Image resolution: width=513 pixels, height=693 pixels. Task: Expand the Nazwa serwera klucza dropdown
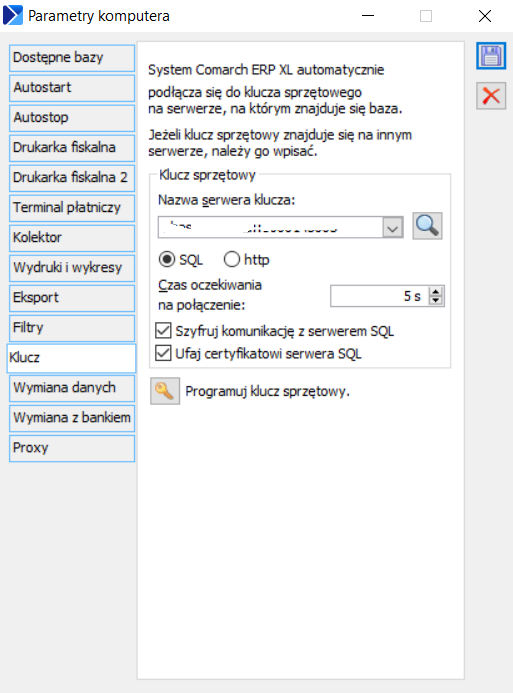[x=393, y=228]
